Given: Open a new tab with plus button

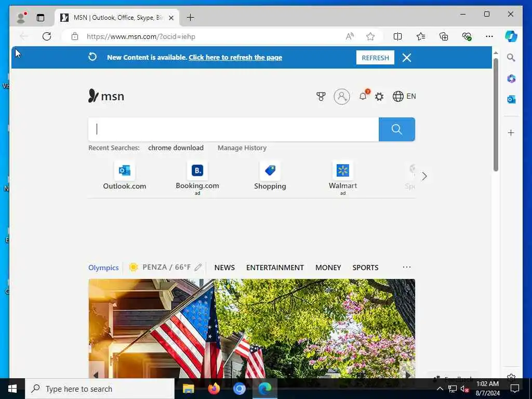Looking at the screenshot, I should tap(191, 18).
